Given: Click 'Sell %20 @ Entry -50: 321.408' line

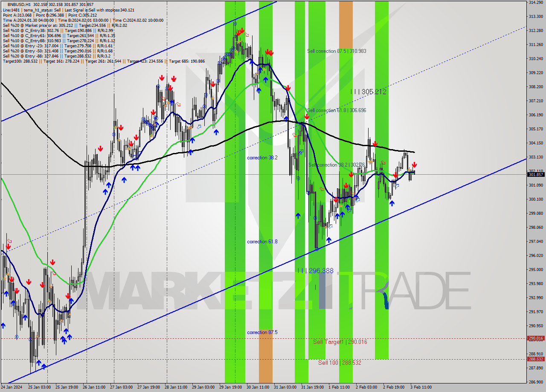Looking at the screenshot, I should click(x=58, y=51).
